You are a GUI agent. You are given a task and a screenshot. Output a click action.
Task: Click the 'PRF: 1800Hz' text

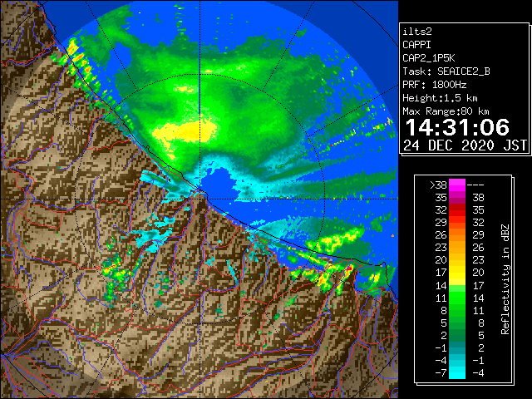click(x=435, y=85)
